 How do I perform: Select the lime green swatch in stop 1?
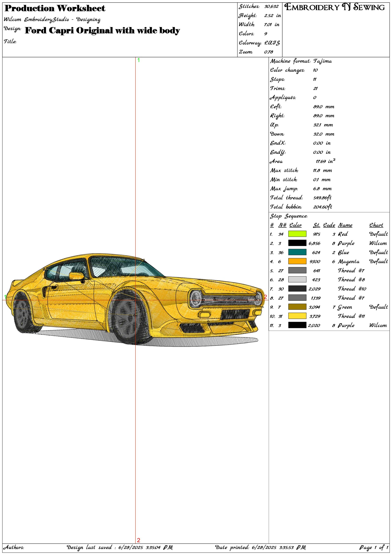297,234
